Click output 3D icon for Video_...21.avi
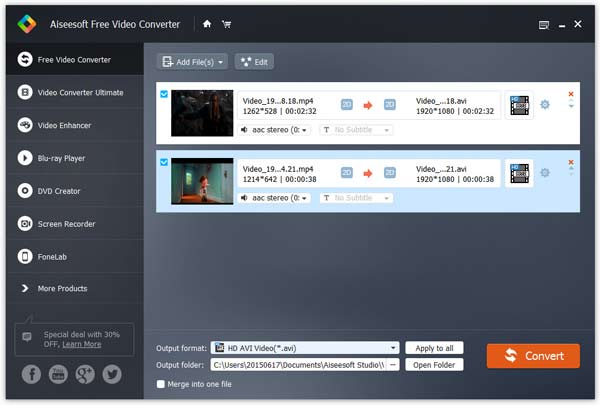The width and height of the screenshot is (600, 405). click(x=390, y=173)
